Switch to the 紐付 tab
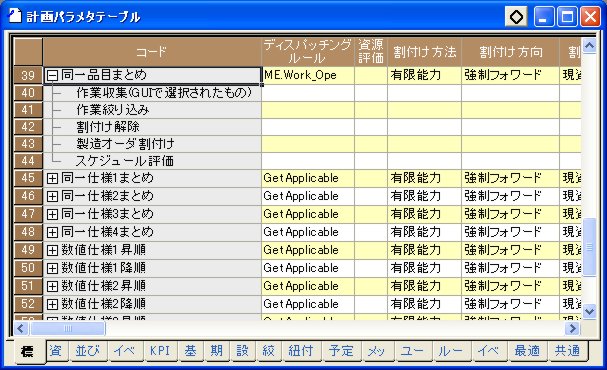The width and height of the screenshot is (607, 370). click(x=301, y=351)
